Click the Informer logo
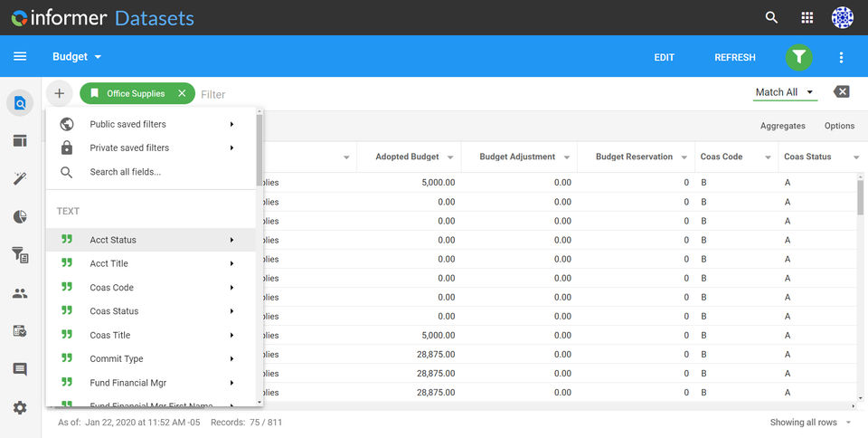 pos(59,18)
